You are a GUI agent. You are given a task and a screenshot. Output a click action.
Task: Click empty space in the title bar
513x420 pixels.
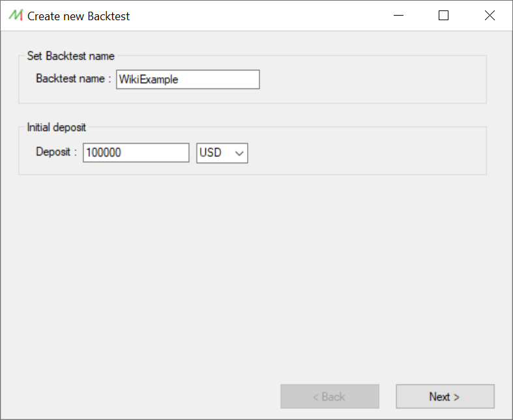pyautogui.click(x=255, y=16)
